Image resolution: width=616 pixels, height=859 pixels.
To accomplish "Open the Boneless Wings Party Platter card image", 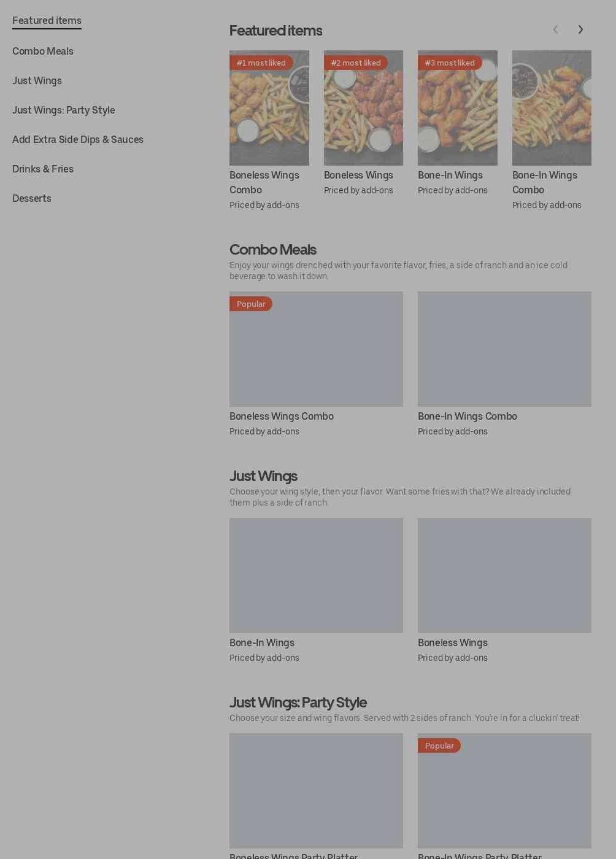I will point(316,791).
